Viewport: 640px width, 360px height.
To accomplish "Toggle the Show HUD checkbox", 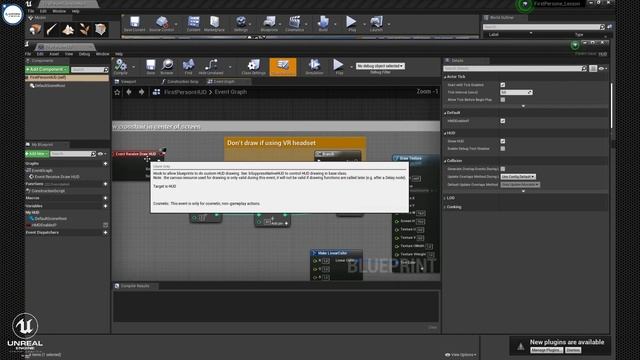I will [x=503, y=141].
